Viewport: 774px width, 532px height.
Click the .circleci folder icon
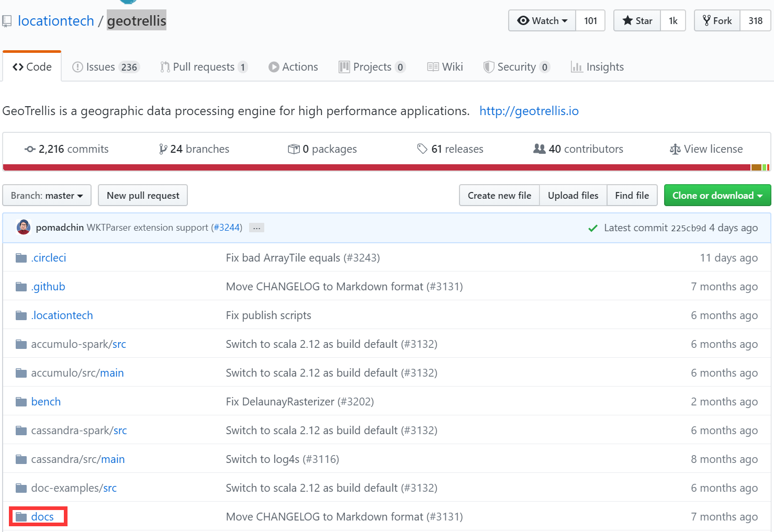click(x=21, y=258)
